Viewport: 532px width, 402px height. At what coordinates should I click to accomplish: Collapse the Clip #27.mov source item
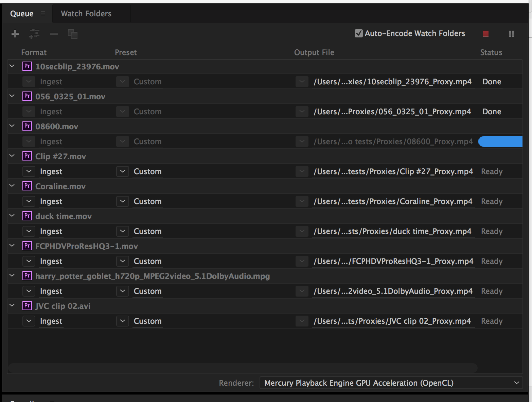pos(12,156)
